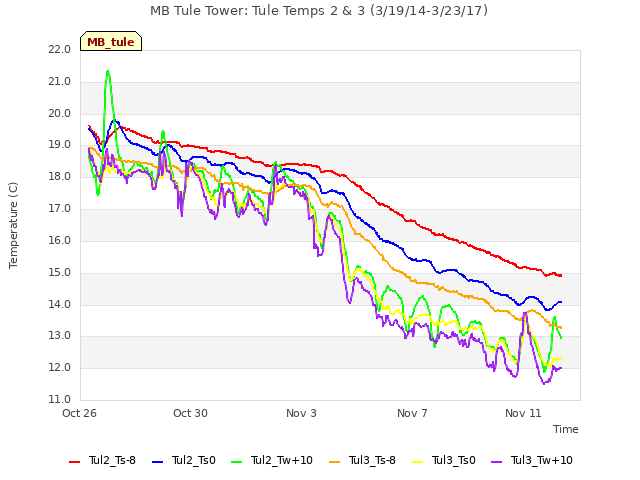The height and width of the screenshot is (480, 640).
Task: Click the Nov 7 x-axis tick label
Action: 412,413
